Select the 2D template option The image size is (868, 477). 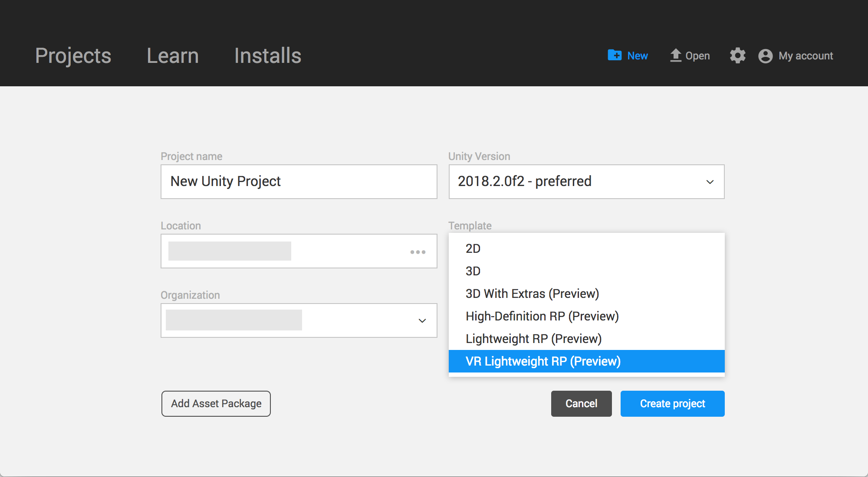tap(473, 248)
